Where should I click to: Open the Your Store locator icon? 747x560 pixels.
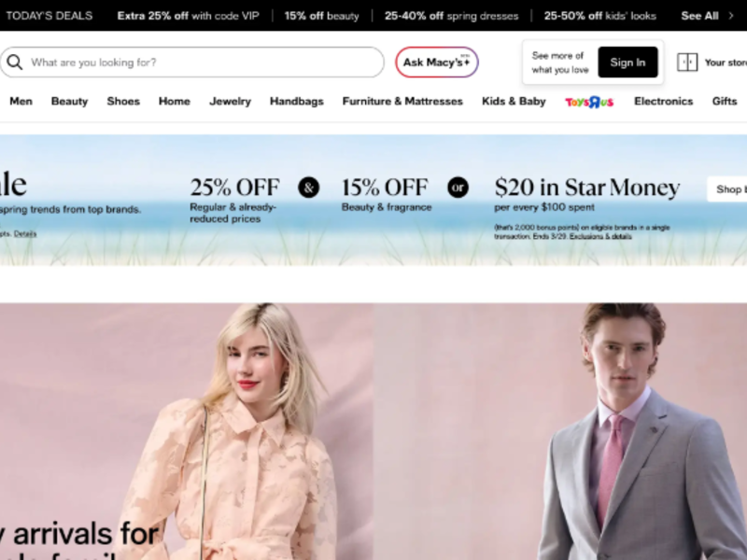coord(687,63)
